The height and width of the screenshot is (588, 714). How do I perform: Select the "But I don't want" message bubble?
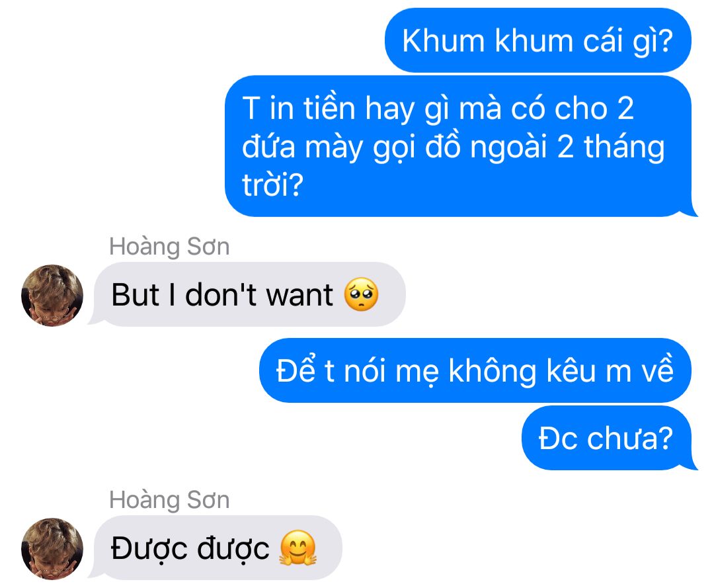click(248, 294)
